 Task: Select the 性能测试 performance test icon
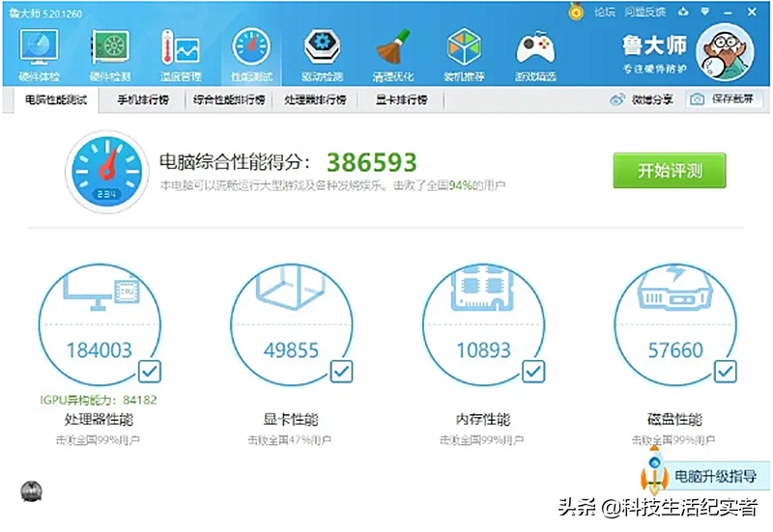tap(251, 55)
